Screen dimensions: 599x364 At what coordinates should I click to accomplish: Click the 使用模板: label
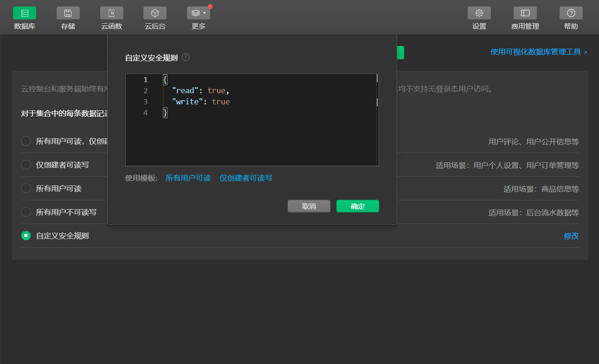(x=141, y=178)
